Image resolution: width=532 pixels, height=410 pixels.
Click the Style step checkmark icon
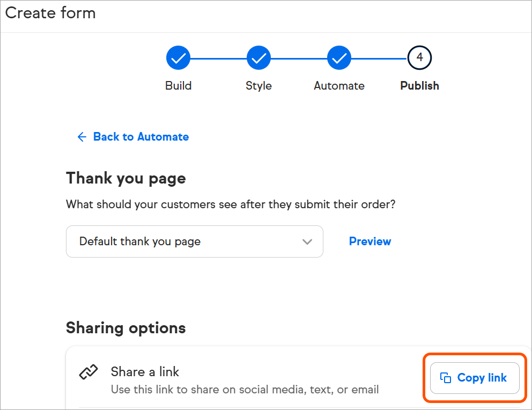coord(258,57)
